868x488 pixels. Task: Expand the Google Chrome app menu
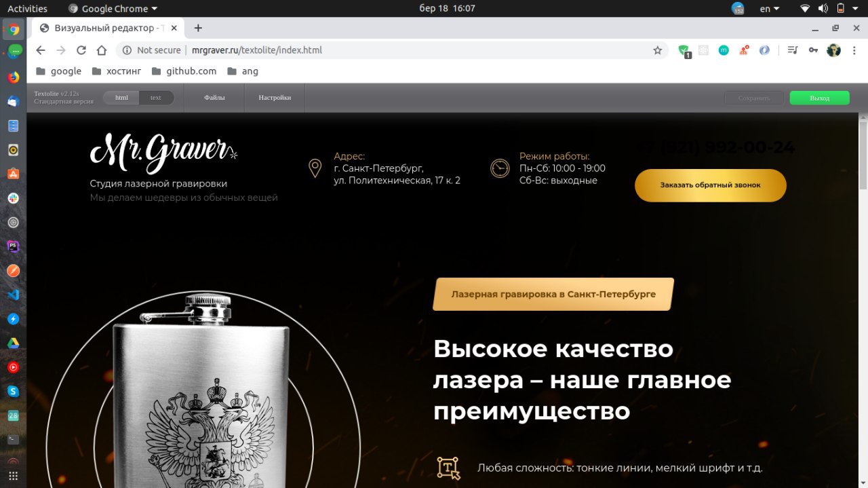tap(113, 9)
